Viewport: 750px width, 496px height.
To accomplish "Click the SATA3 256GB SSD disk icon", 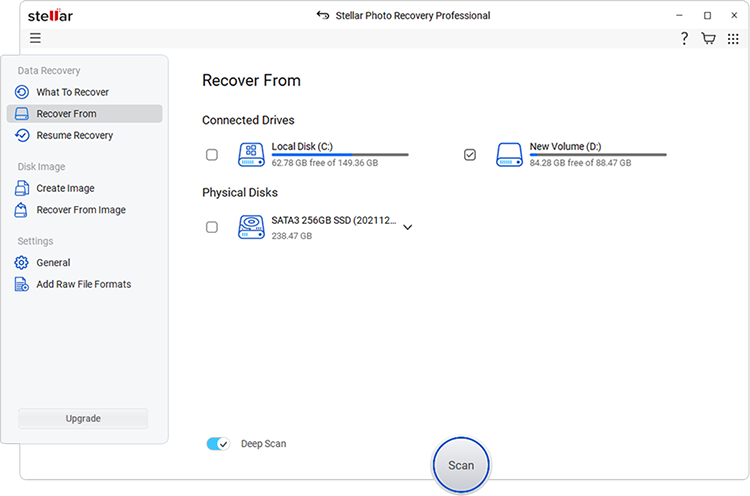I will [251, 227].
